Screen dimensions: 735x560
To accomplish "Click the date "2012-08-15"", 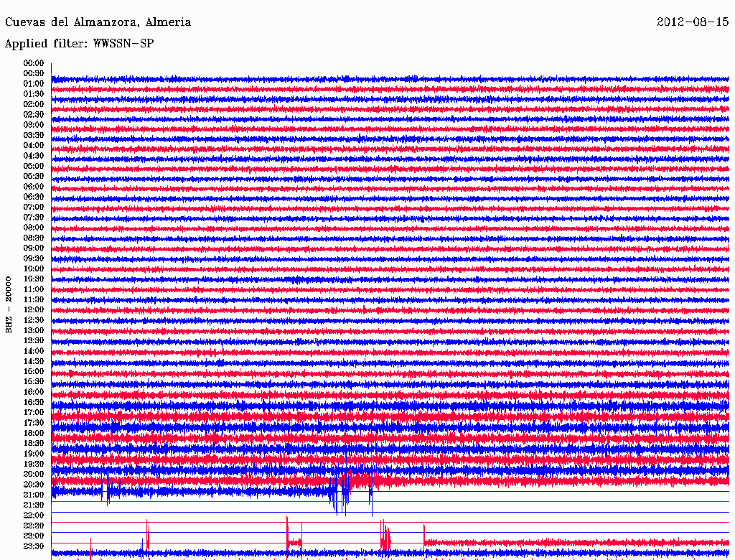I will click(693, 22).
